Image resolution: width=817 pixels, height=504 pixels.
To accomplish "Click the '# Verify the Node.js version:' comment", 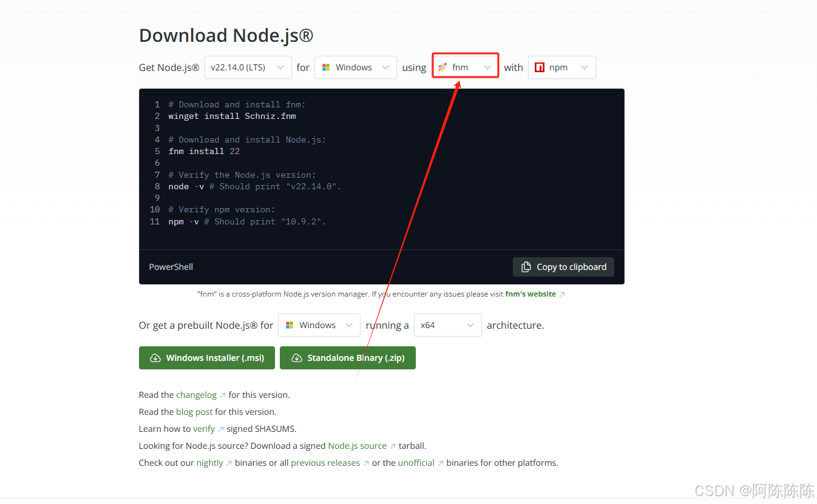I will (242, 175).
